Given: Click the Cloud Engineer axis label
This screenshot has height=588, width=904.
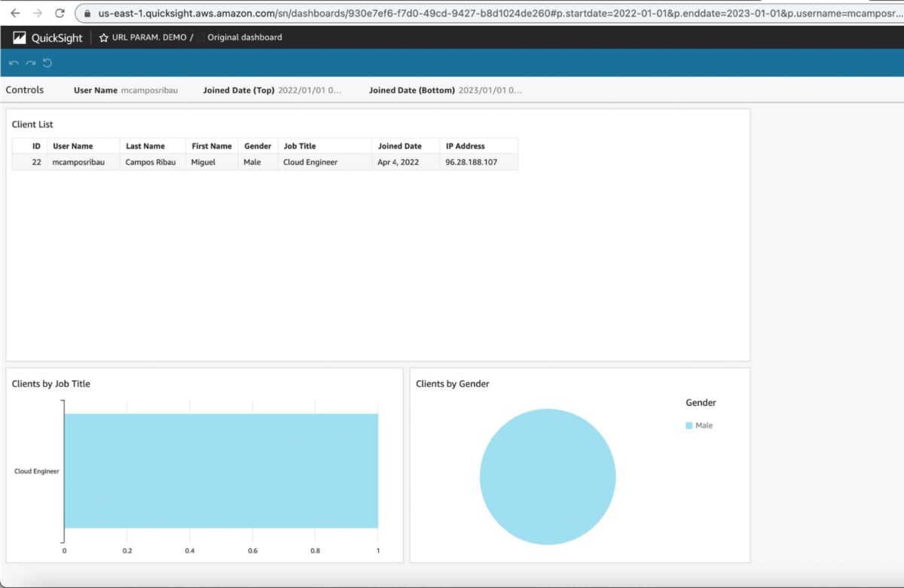Looking at the screenshot, I should 37,471.
